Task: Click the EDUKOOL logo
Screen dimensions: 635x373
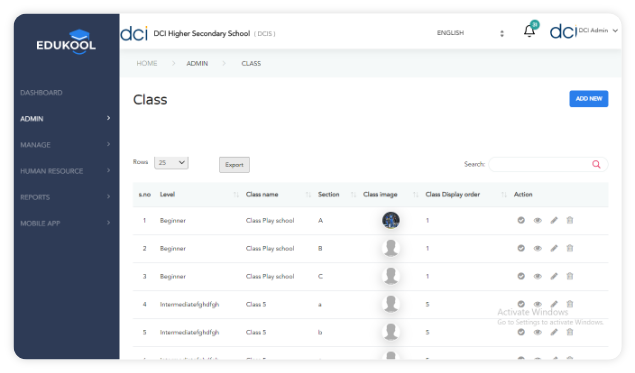Action: (66, 42)
